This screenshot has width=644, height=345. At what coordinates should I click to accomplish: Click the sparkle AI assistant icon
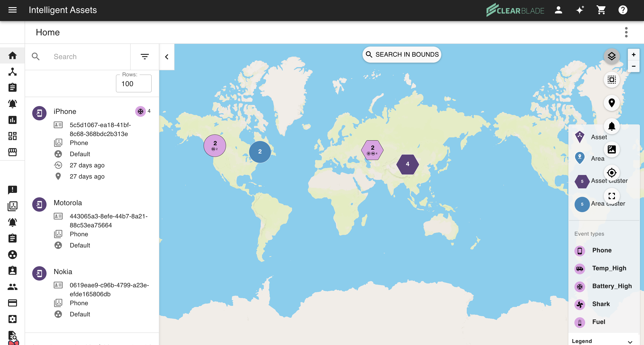point(580,10)
